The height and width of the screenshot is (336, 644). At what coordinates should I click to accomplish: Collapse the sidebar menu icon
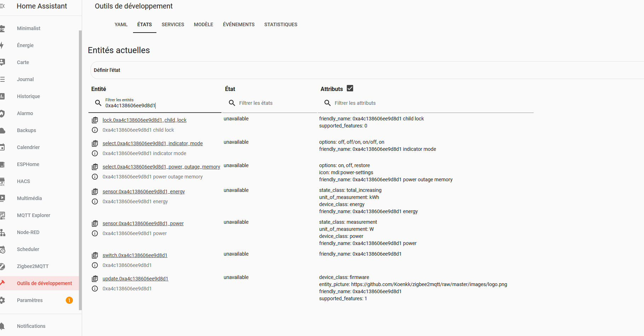(2, 6)
